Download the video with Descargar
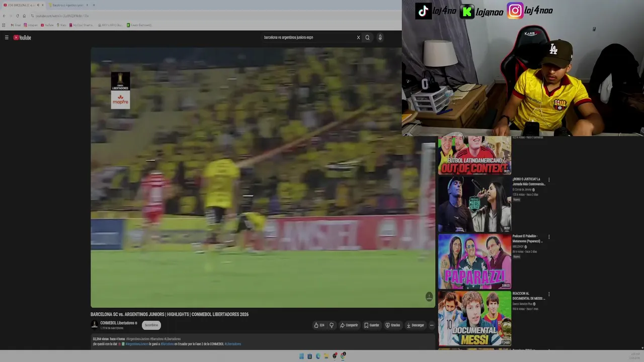644x362 pixels. [x=415, y=325]
